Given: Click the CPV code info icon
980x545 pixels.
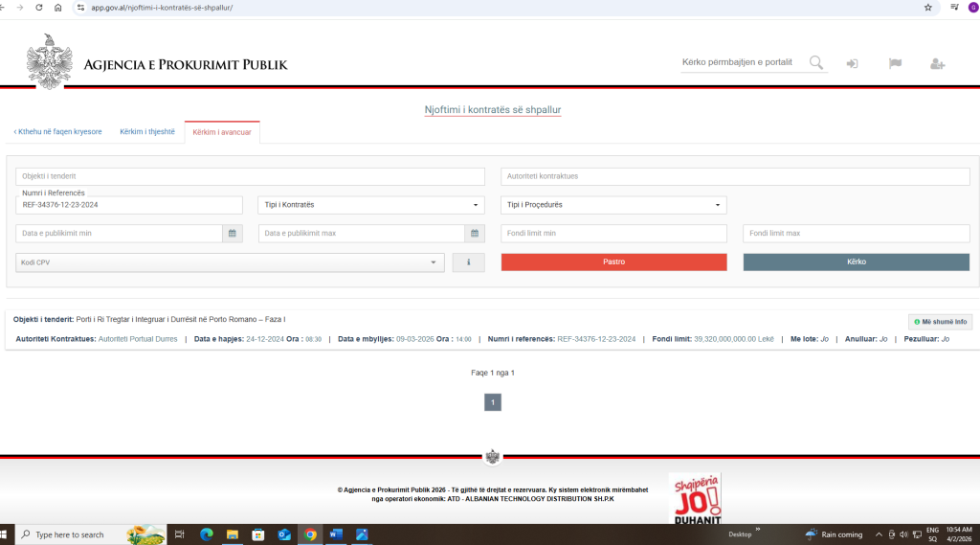Looking at the screenshot, I should click(468, 262).
